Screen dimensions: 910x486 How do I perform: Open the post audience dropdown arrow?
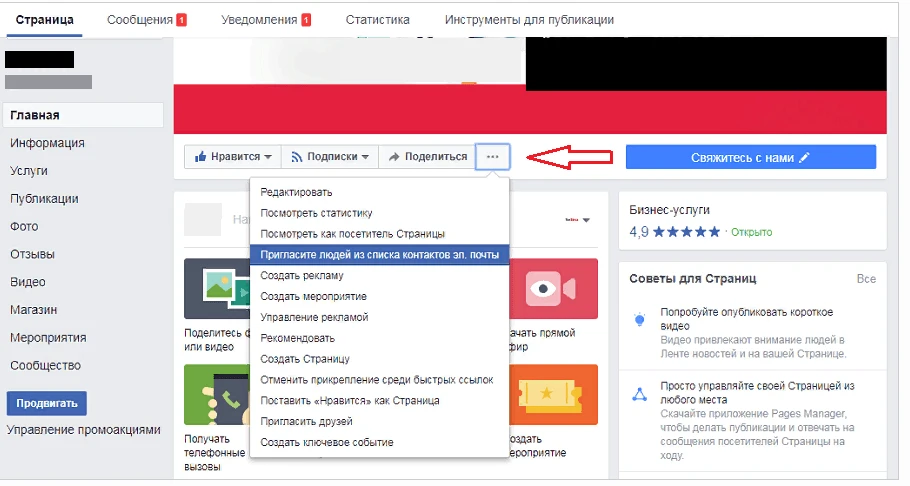tap(586, 220)
